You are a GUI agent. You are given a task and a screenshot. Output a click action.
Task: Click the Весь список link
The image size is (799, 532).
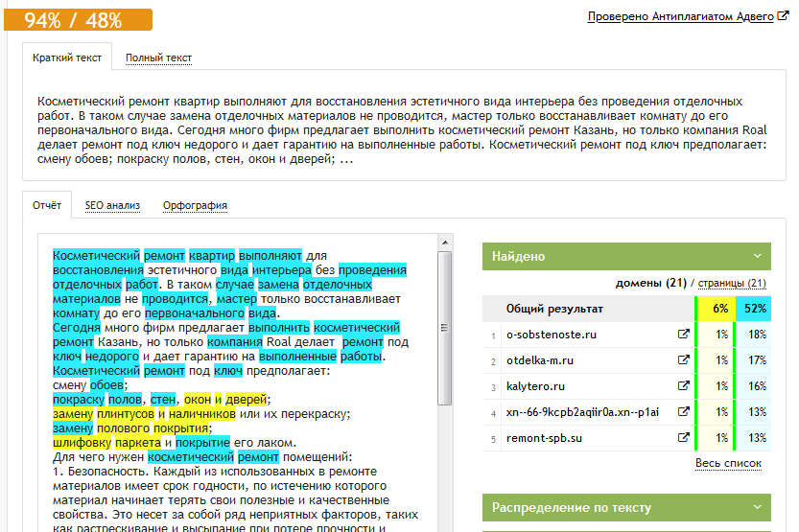click(x=728, y=464)
